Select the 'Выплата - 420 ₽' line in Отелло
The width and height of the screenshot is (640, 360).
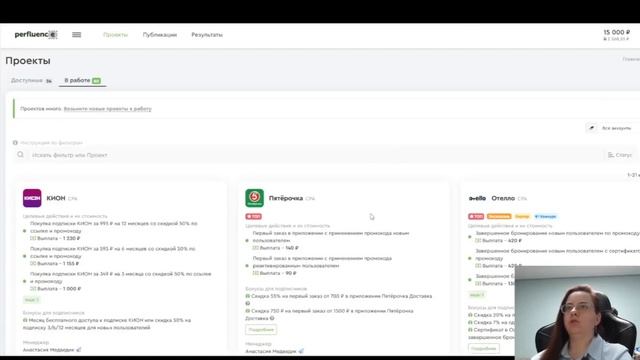click(x=498, y=241)
